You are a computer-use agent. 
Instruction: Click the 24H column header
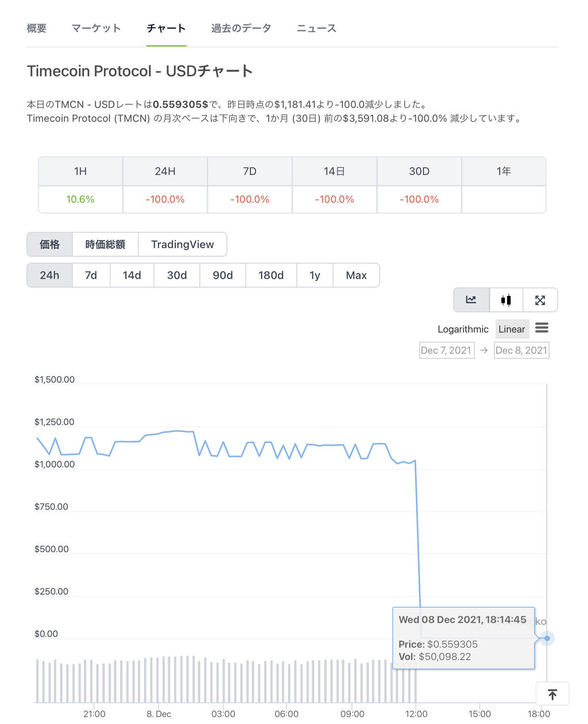click(x=165, y=171)
